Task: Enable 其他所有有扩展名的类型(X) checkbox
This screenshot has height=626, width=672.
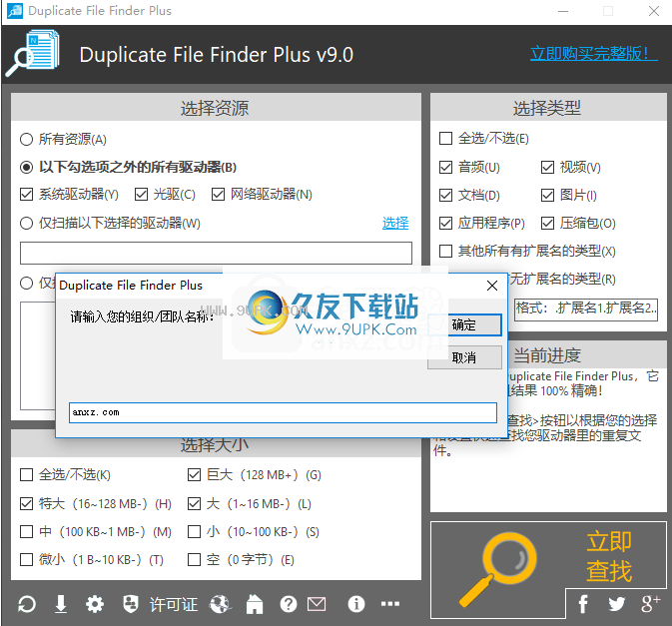Action: (x=445, y=251)
